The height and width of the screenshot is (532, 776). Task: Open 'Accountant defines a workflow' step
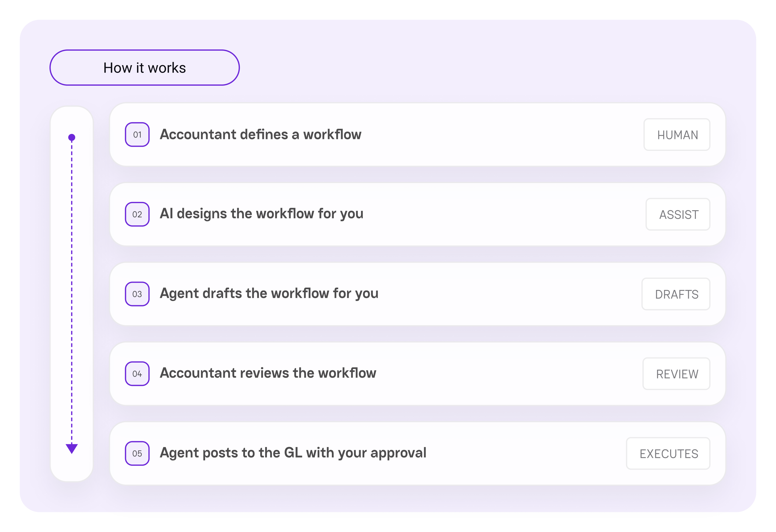click(x=260, y=134)
